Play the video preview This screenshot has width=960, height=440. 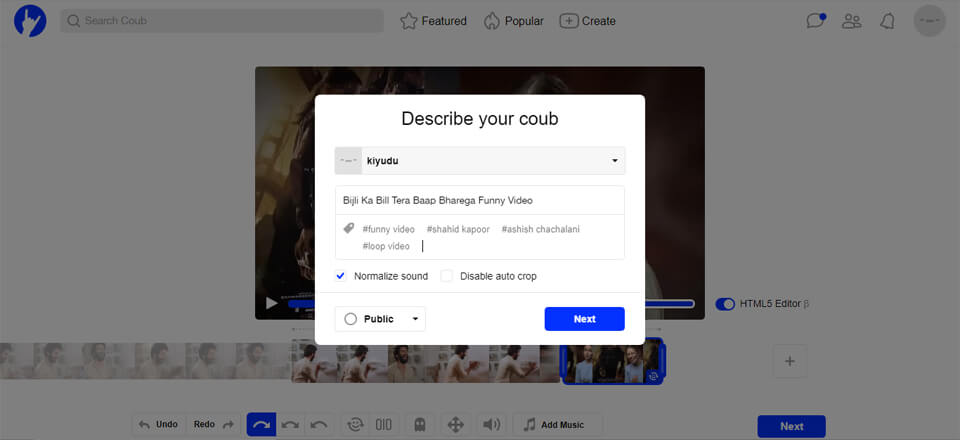271,303
